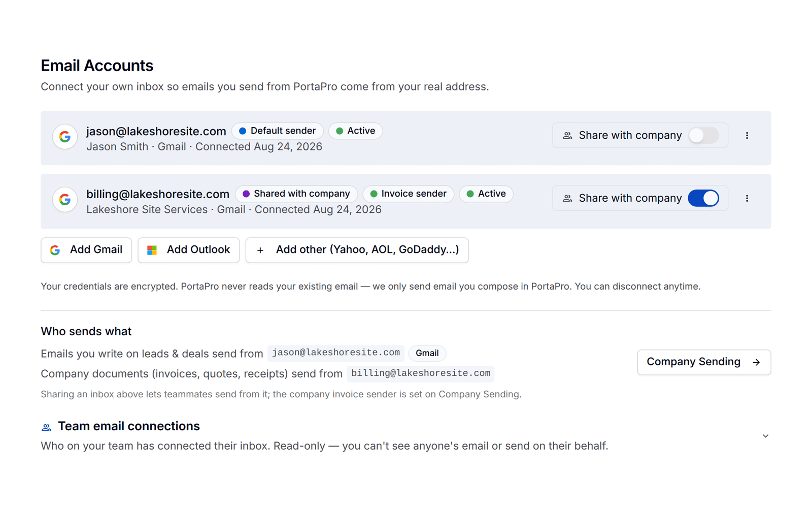Click the arrow icon in Company Sending

click(756, 362)
